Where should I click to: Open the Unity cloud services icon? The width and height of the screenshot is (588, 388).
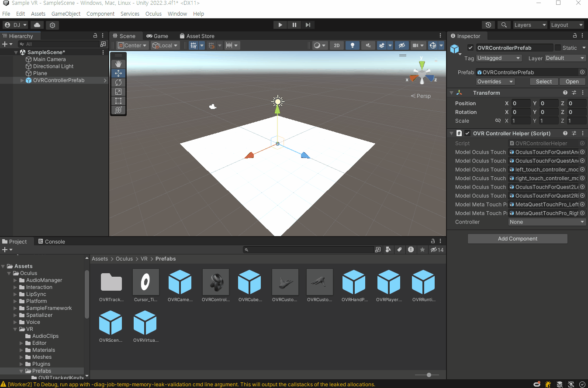click(x=37, y=25)
